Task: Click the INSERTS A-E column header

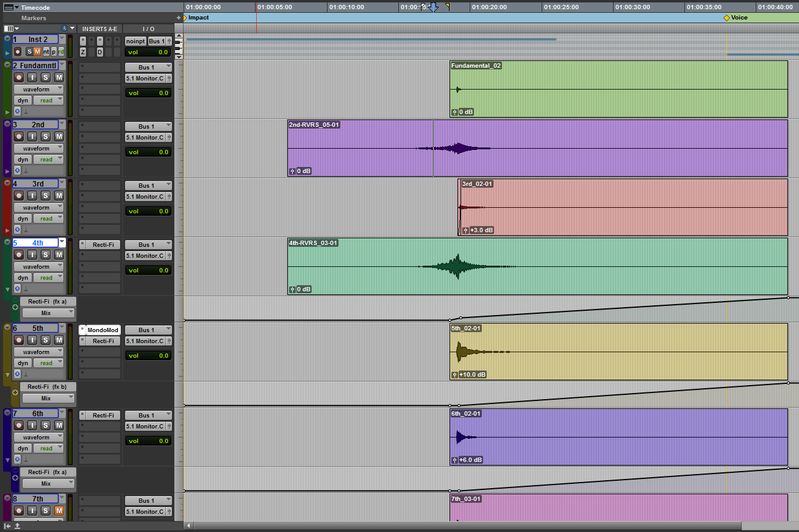Action: 99,29
